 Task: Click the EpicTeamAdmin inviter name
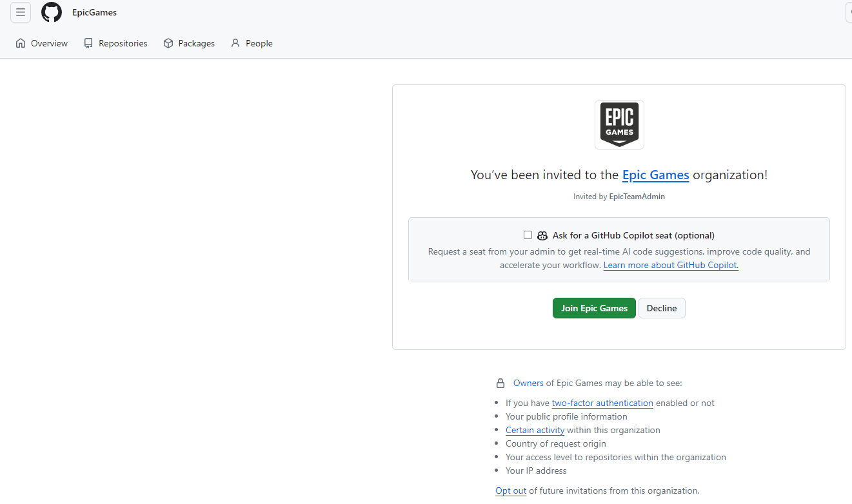(637, 197)
